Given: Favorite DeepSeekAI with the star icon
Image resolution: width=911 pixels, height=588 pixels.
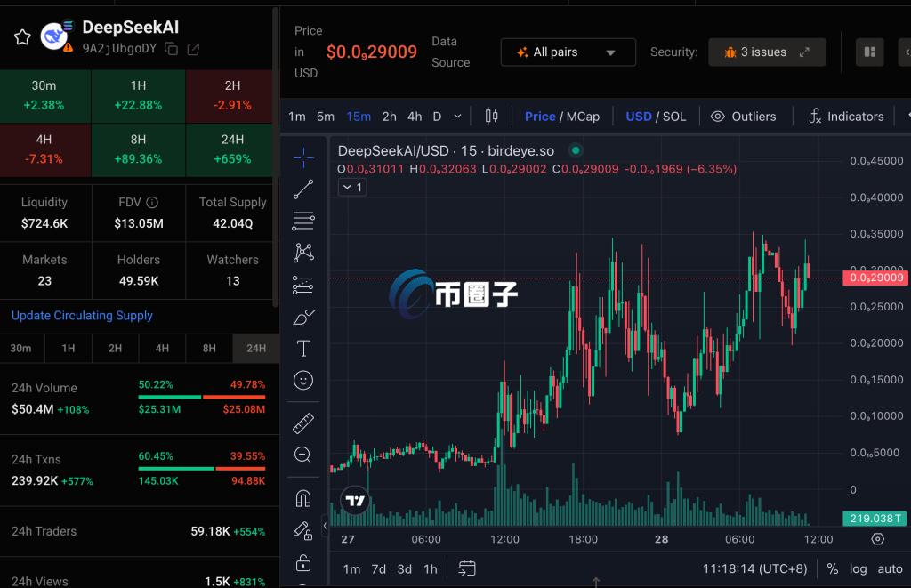Looking at the screenshot, I should coord(22,37).
